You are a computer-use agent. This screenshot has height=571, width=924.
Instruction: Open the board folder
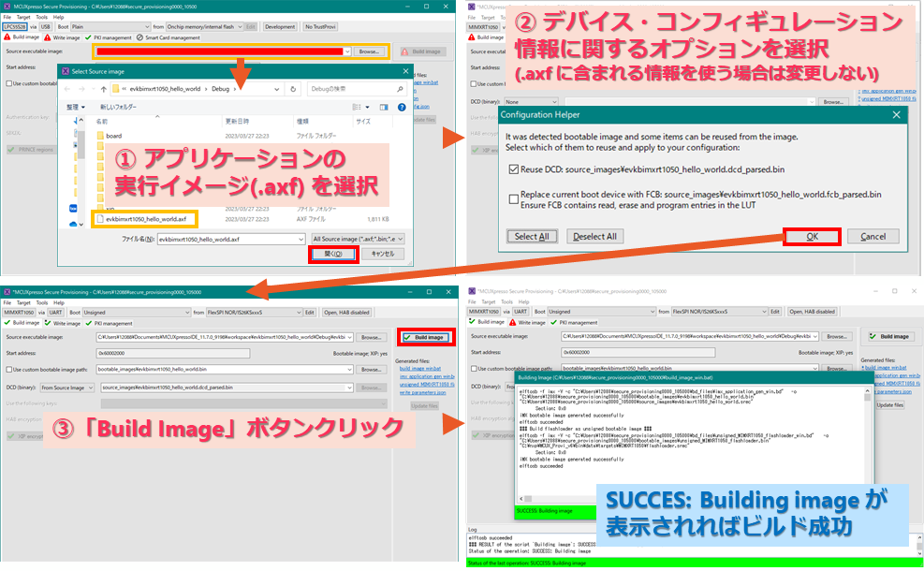pyautogui.click(x=115, y=136)
